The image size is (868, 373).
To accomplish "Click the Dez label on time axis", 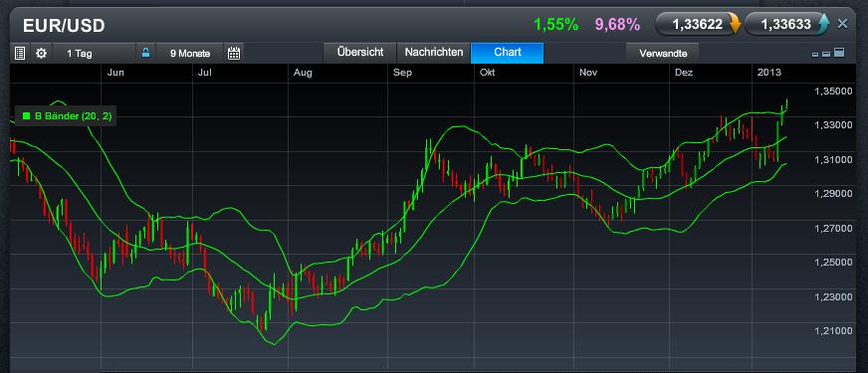I will coord(684,73).
